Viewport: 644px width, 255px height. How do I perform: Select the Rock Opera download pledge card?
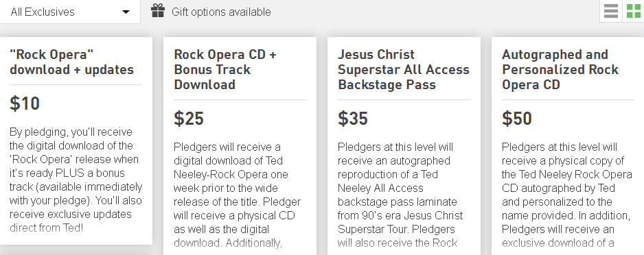(x=76, y=141)
